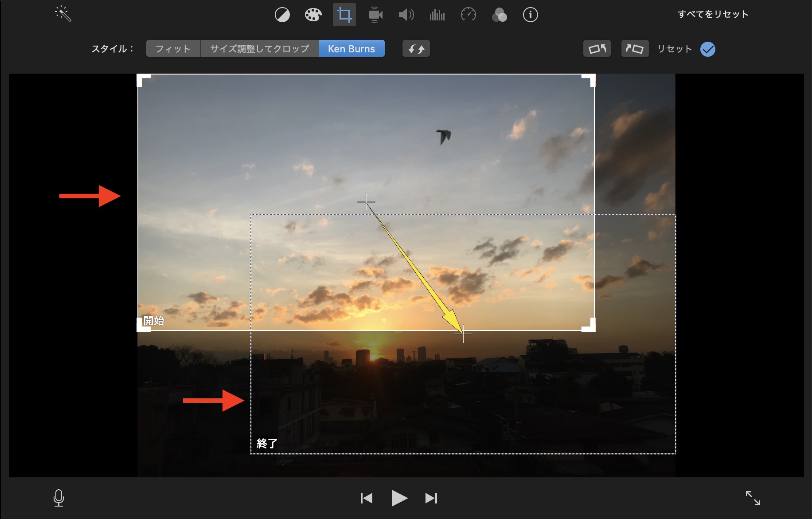Open the volume speaker settings

click(x=406, y=15)
